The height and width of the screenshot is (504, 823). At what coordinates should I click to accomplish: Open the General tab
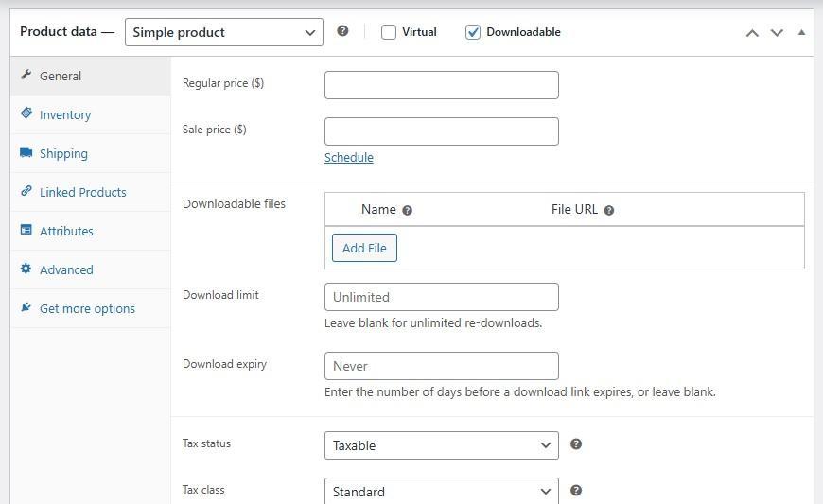pyautogui.click(x=90, y=76)
